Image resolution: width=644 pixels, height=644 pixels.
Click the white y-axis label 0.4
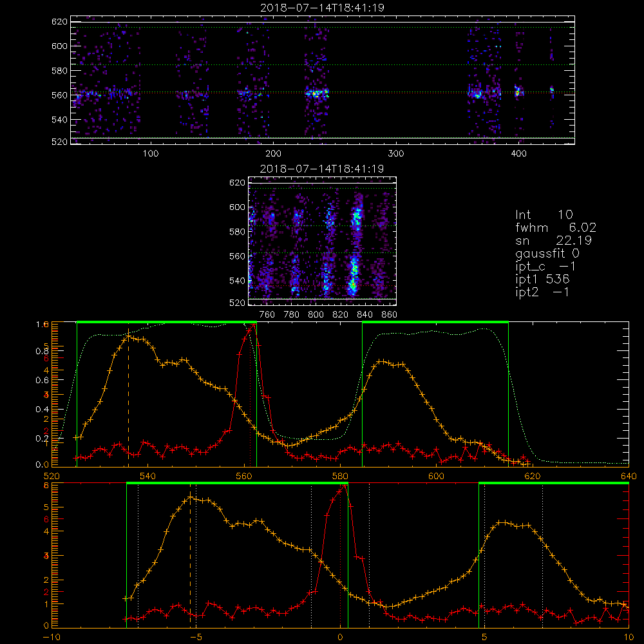42,410
